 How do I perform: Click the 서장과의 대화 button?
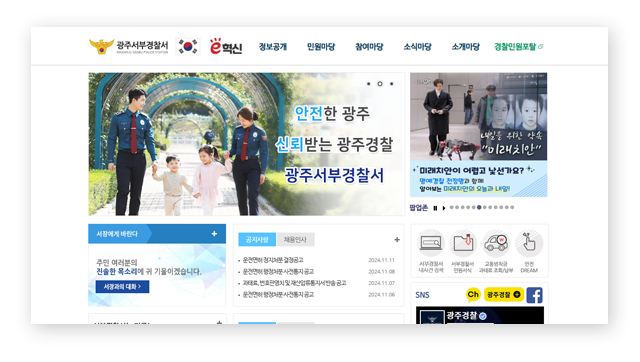tap(122, 287)
